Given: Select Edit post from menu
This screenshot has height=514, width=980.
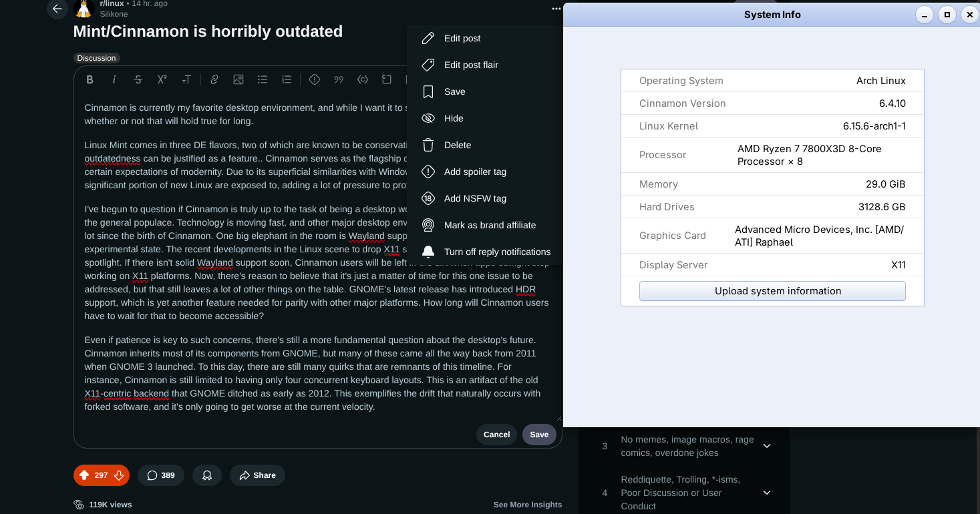Looking at the screenshot, I should pos(484,38).
